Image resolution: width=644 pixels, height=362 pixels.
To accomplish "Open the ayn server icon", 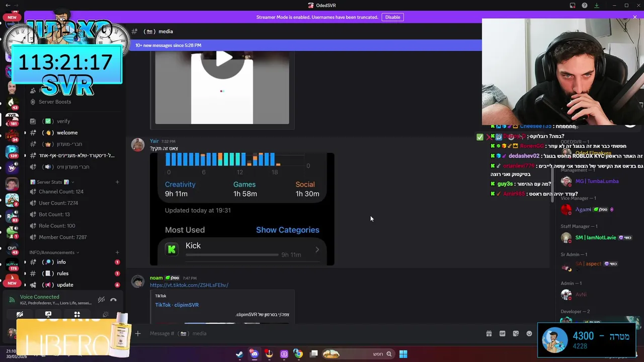I will coord(12,247).
